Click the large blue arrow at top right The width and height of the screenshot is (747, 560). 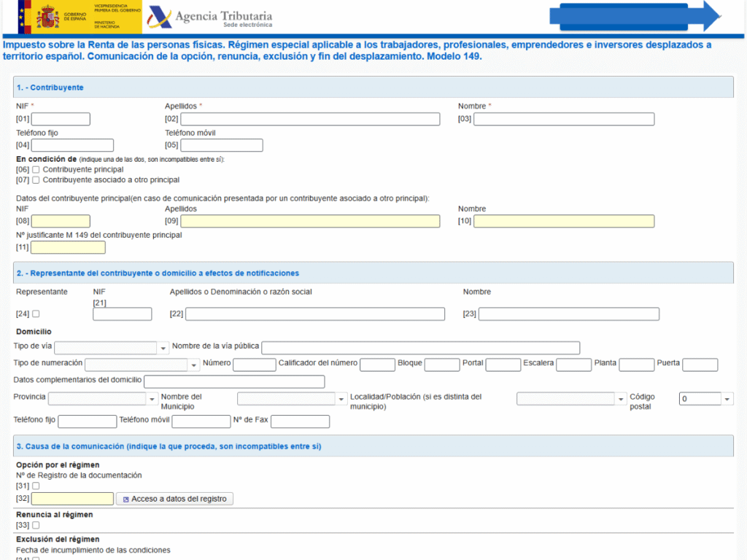[635, 16]
